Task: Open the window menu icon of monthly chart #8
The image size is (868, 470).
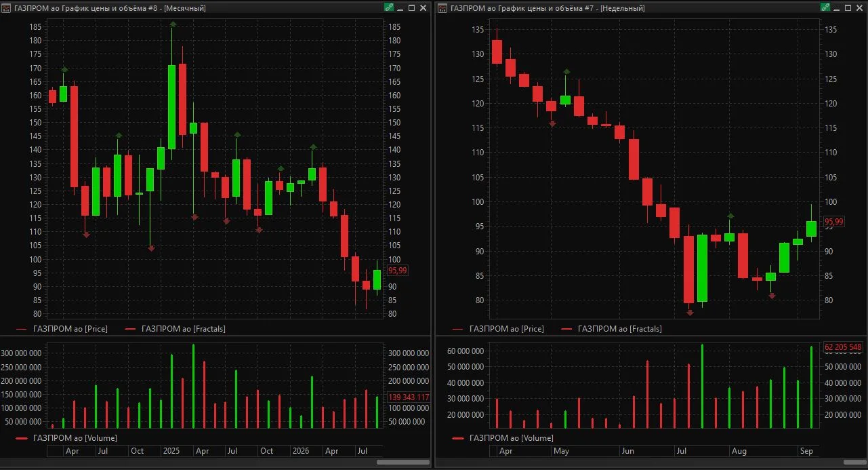Action: 6,8
